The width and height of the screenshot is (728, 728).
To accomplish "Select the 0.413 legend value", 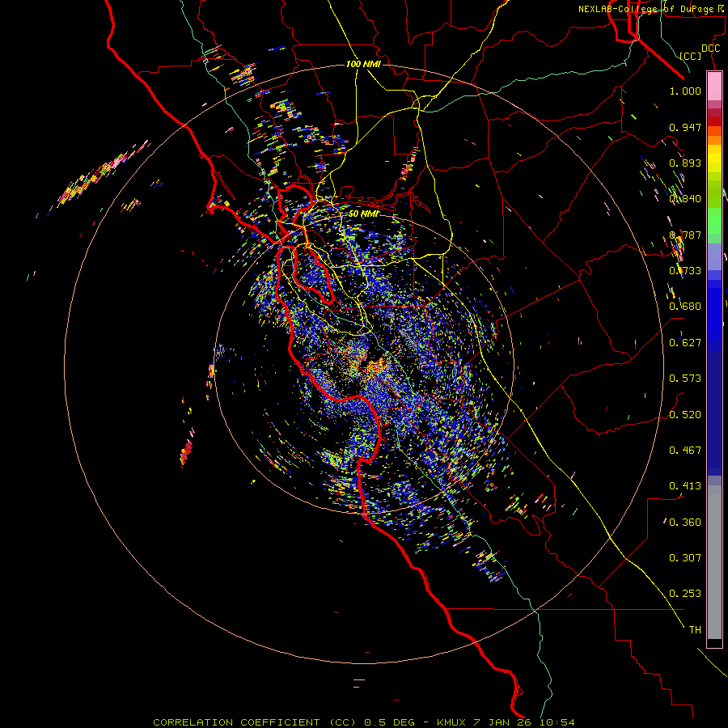I will (x=685, y=486).
